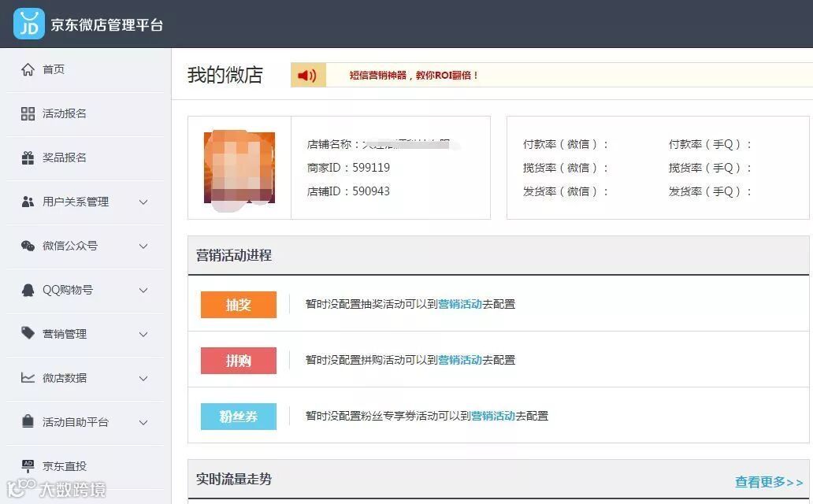Viewport: 813px width, 504px height.
Task: Follow 营销活动 link in the 拼购 row
Action: 460,361
